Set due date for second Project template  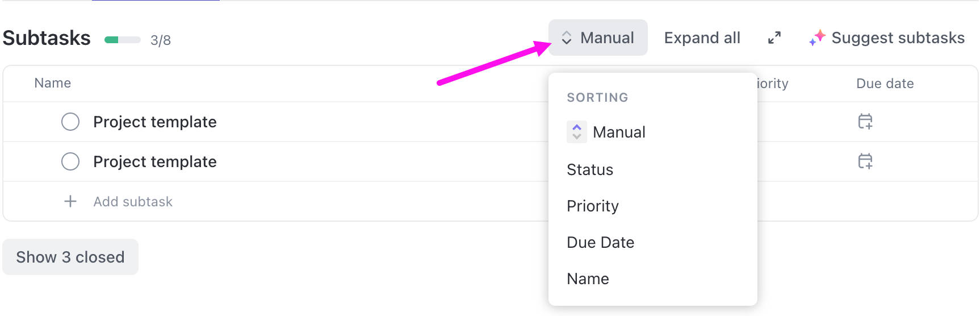click(x=865, y=161)
